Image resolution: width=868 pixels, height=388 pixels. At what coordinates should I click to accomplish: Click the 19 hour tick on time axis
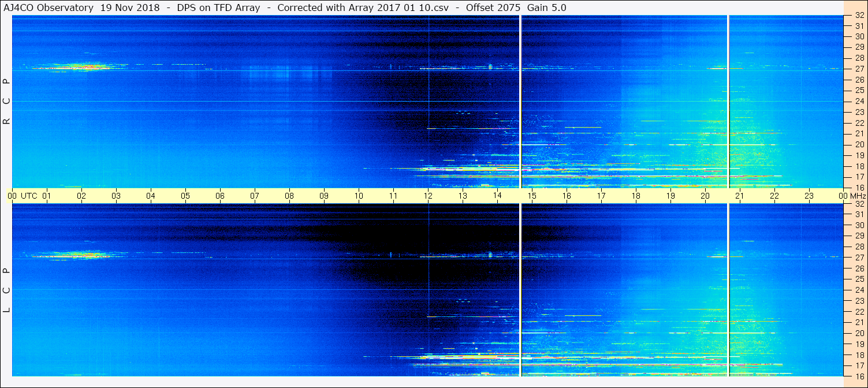pyautogui.click(x=670, y=196)
